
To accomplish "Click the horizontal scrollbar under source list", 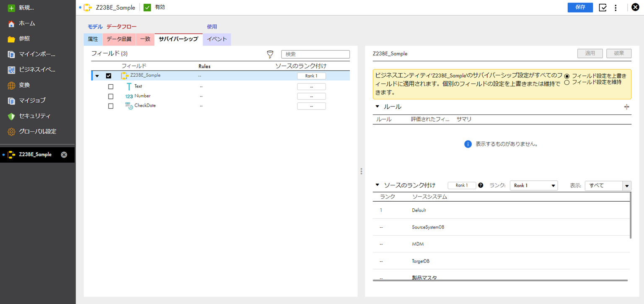I will [500, 280].
